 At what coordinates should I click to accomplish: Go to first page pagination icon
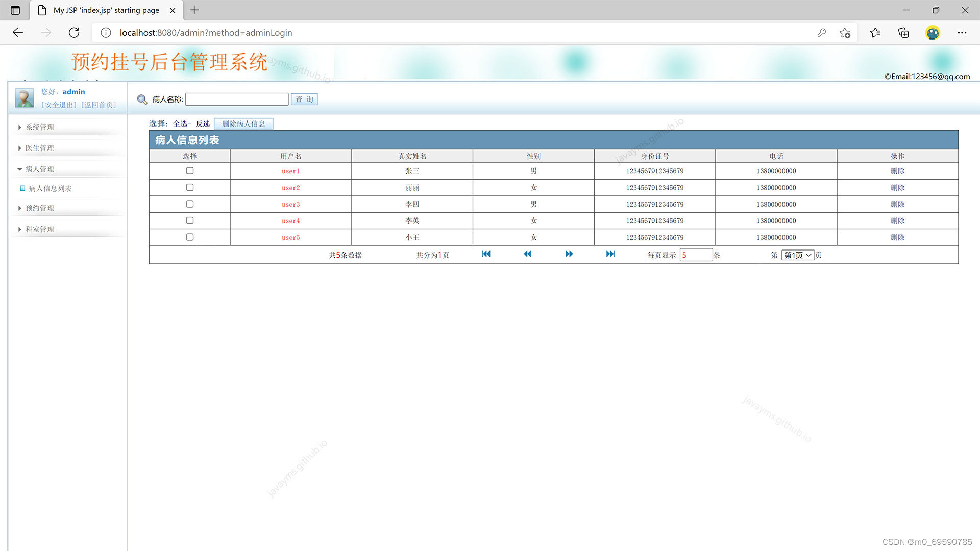click(486, 254)
